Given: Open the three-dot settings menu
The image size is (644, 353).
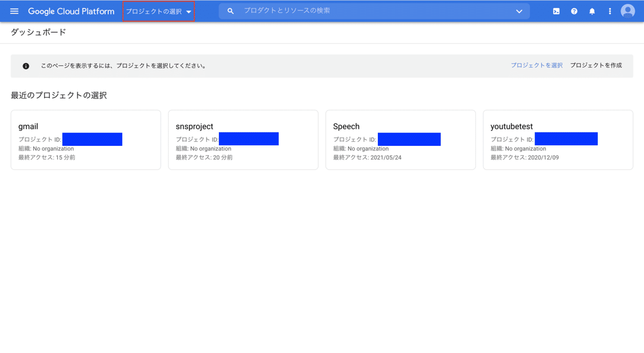Looking at the screenshot, I should coord(610,11).
